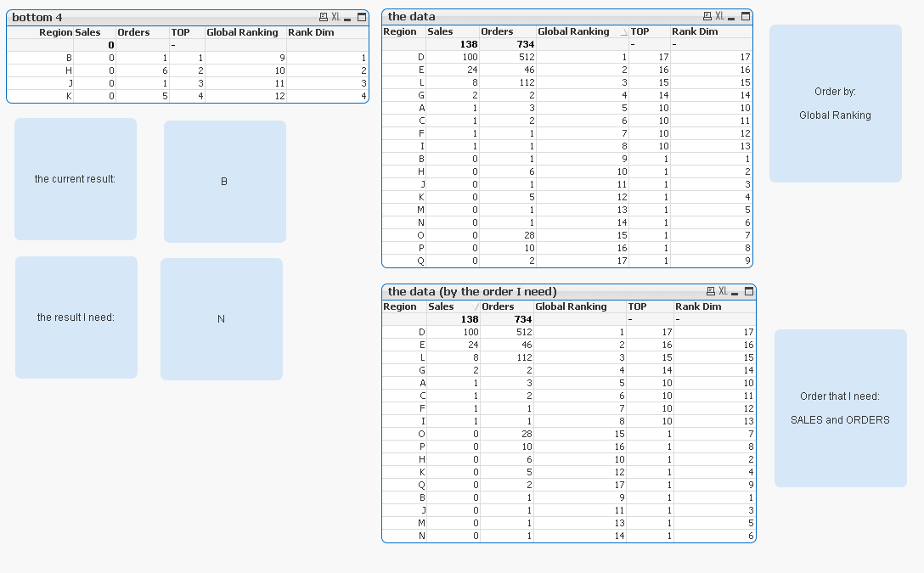The height and width of the screenshot is (573, 924).
Task: Click the print icon on 'the data' table
Action: pos(707,16)
